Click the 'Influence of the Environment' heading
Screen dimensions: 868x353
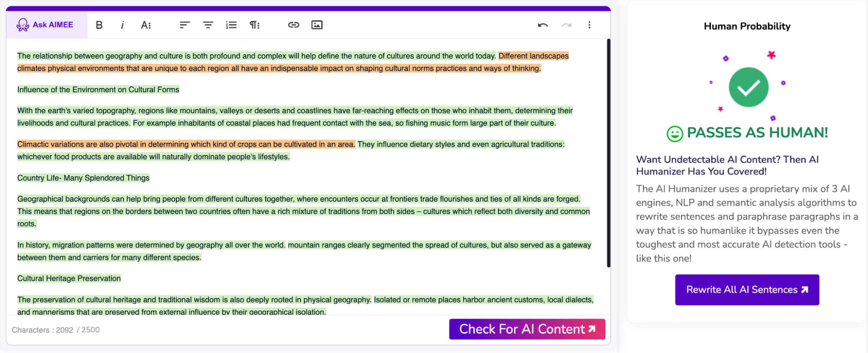point(98,89)
